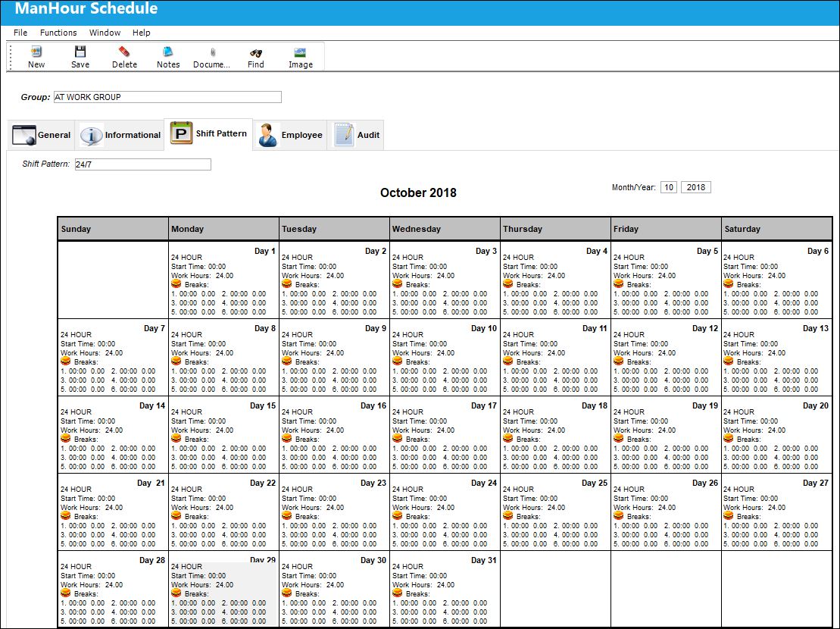Select the Shift Pattern tab
Image resolution: width=840 pixels, height=629 pixels.
pos(208,133)
